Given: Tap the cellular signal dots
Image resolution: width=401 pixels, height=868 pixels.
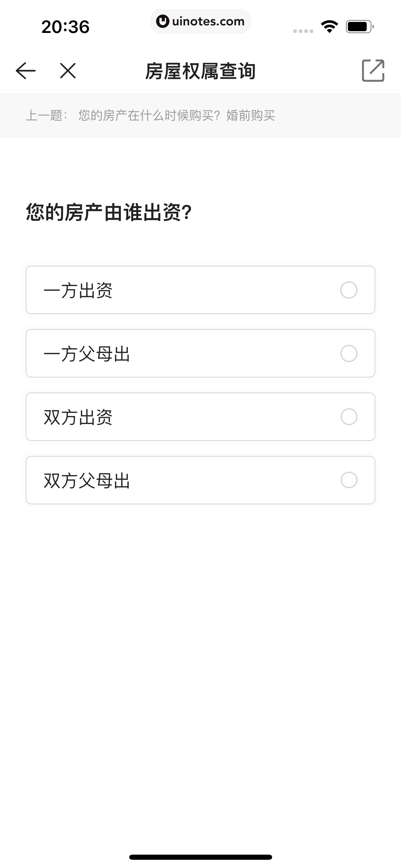Looking at the screenshot, I should point(303,31).
